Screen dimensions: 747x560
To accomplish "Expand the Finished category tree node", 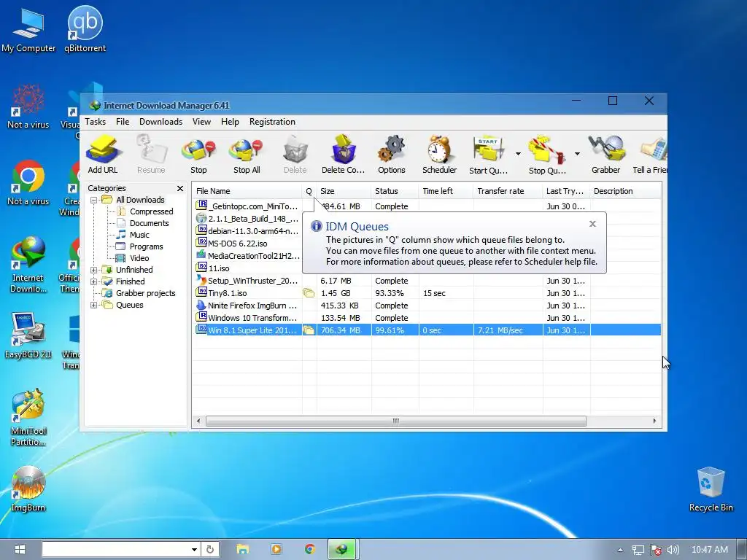I will [94, 281].
